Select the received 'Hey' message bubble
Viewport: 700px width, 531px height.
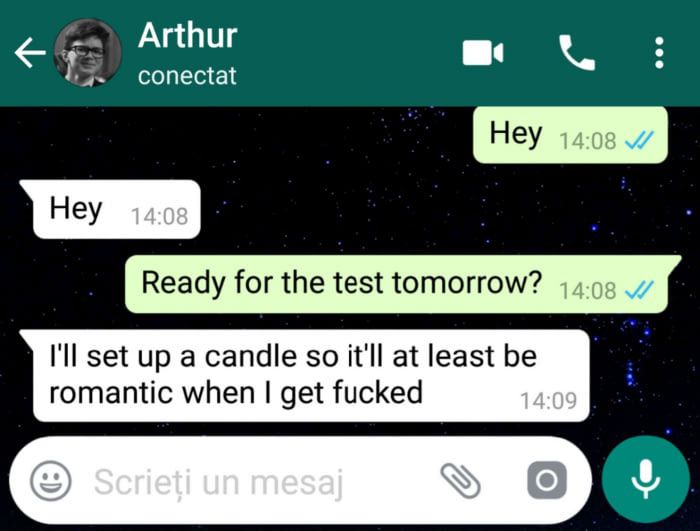(x=111, y=209)
